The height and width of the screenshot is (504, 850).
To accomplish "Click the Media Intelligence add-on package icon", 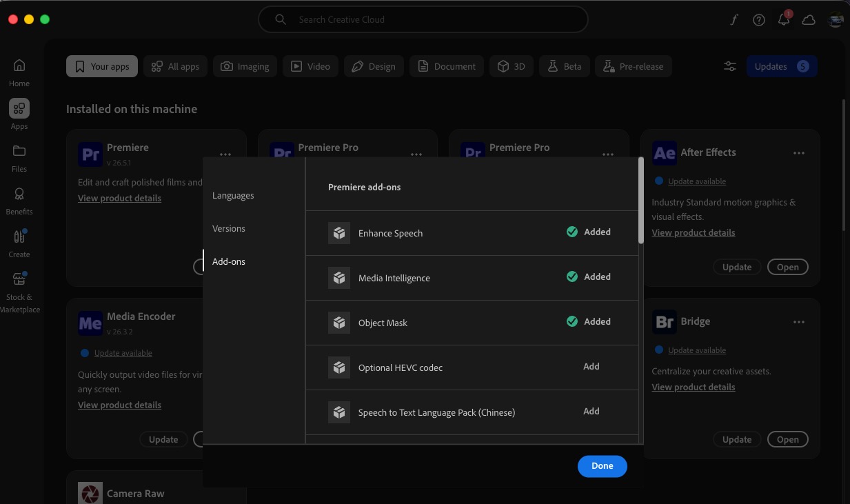I will (339, 278).
